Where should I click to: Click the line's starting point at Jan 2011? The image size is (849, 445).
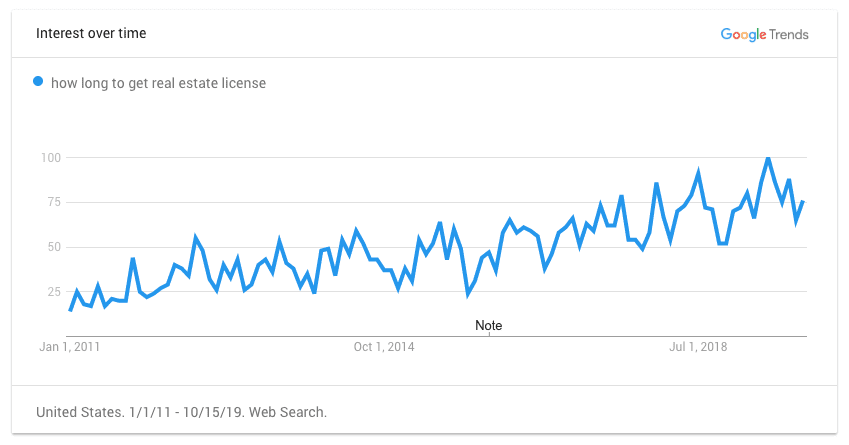point(70,310)
